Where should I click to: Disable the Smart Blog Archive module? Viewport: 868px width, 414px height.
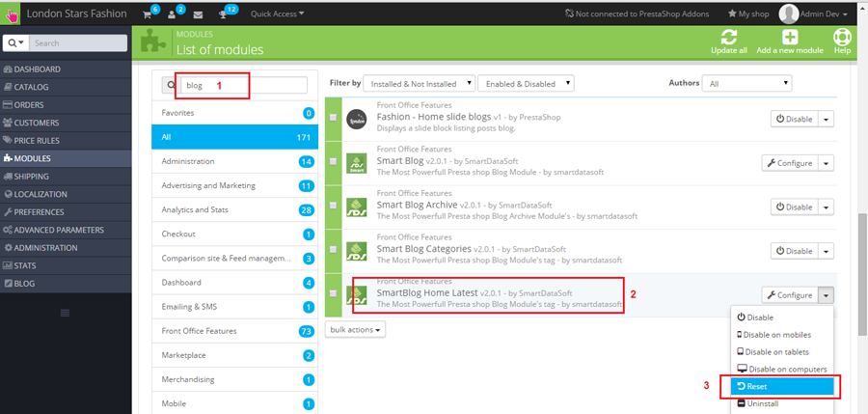click(795, 207)
